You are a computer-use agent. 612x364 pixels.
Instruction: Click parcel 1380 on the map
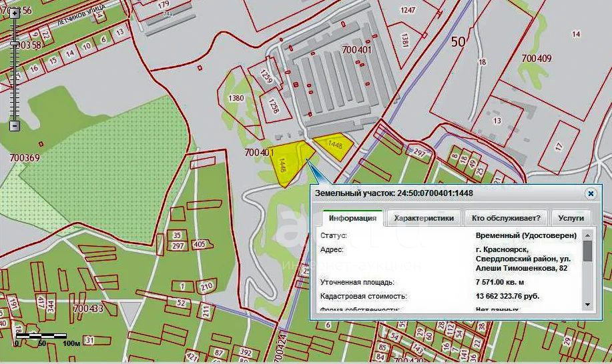click(x=237, y=97)
